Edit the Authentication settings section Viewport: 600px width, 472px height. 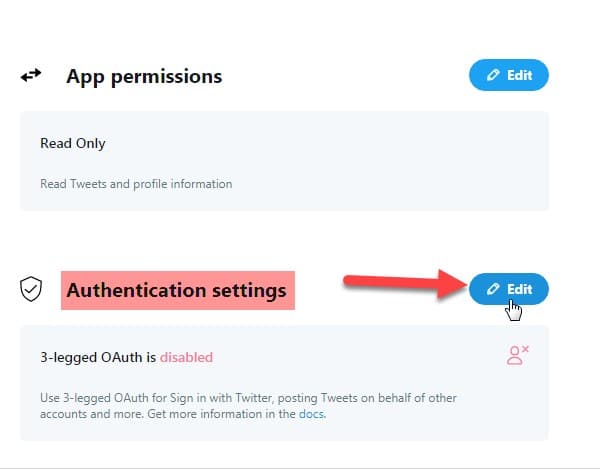tap(508, 289)
